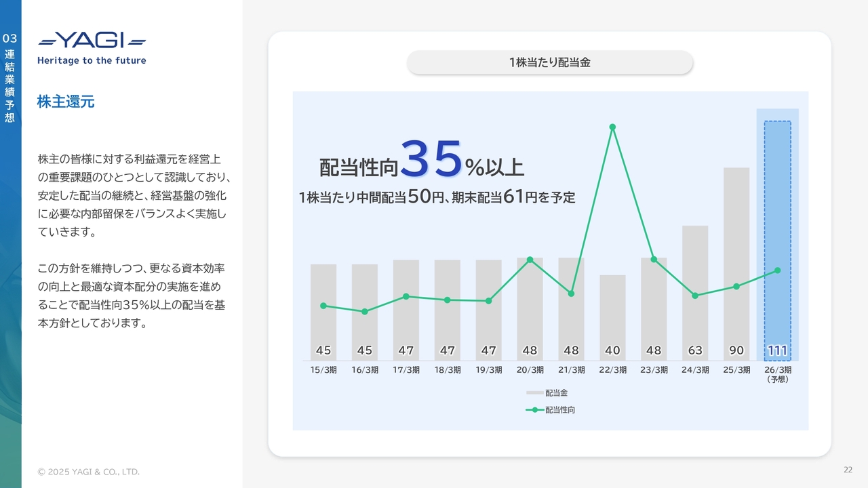Select the 22/3期 bar value 40

612,350
